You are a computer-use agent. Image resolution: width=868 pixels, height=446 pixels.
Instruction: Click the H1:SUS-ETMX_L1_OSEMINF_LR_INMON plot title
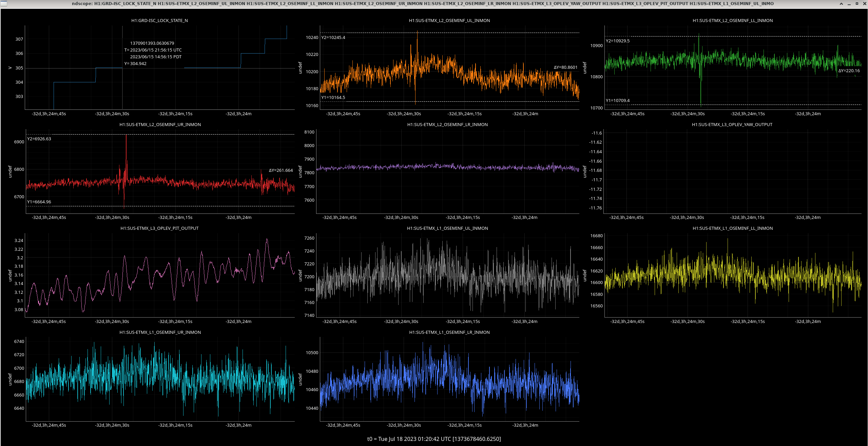point(449,332)
